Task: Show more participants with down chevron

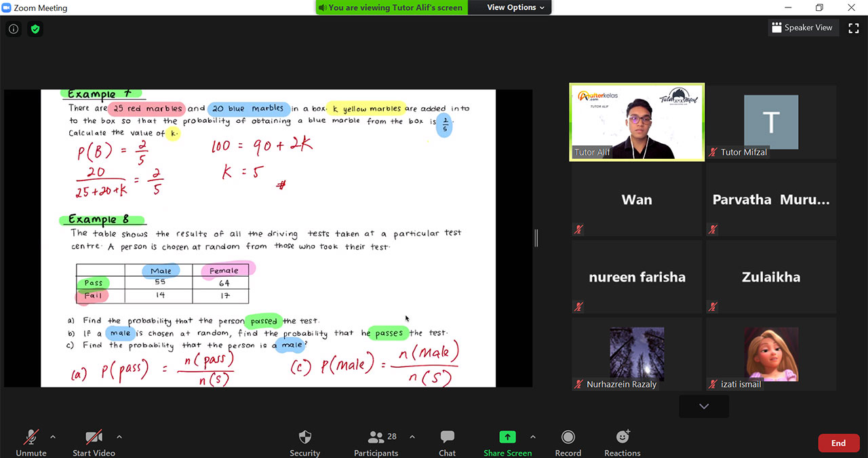Action: (704, 406)
